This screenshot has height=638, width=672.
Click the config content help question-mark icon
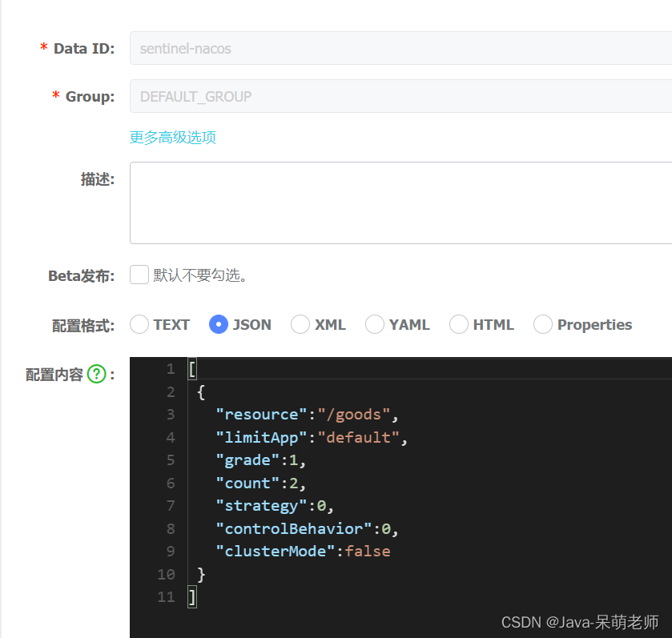tap(96, 374)
